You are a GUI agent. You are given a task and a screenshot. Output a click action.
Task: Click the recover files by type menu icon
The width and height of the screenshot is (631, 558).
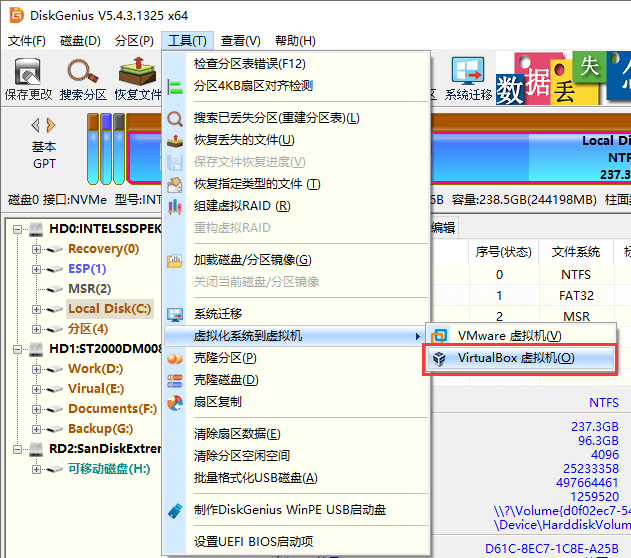[x=175, y=185]
